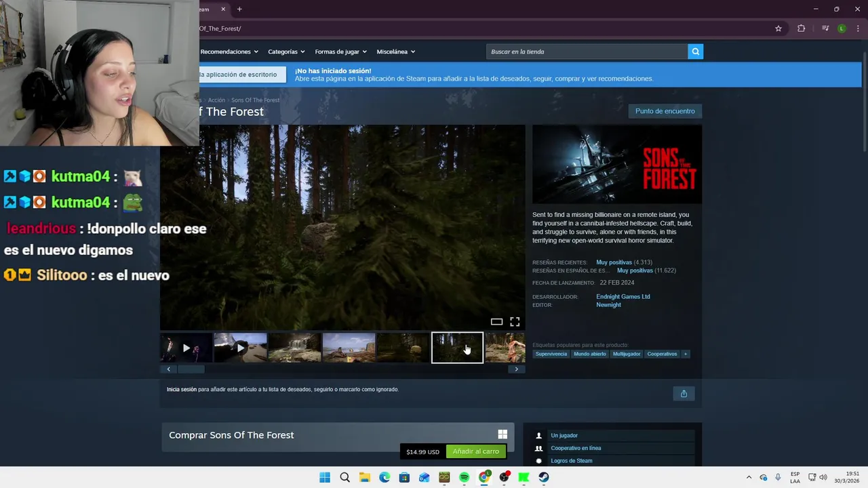Screen dimensions: 868x488
Task: Open Steam from the taskbar
Action: [544, 477]
